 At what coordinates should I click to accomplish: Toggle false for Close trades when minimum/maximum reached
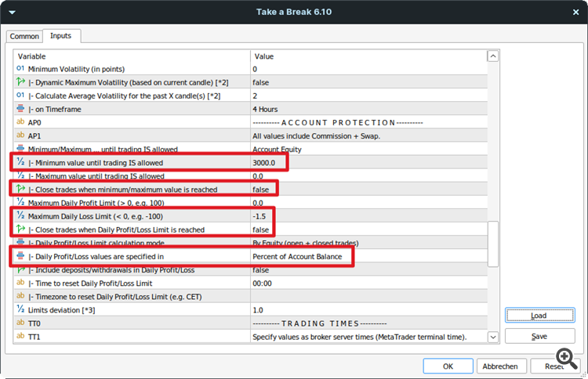click(x=261, y=189)
